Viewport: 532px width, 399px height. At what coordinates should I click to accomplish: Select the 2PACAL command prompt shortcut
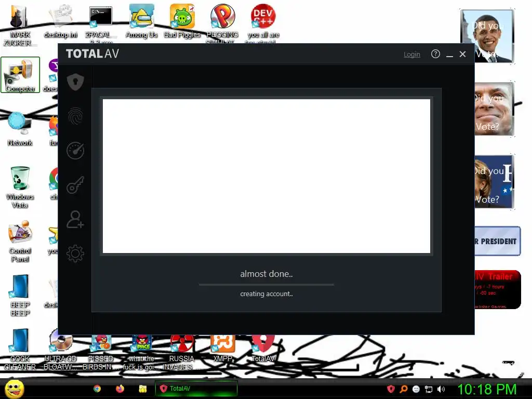101,24
